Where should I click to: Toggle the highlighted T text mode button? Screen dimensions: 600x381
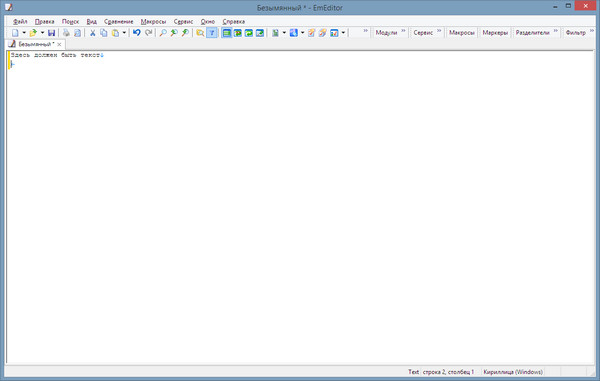point(211,33)
